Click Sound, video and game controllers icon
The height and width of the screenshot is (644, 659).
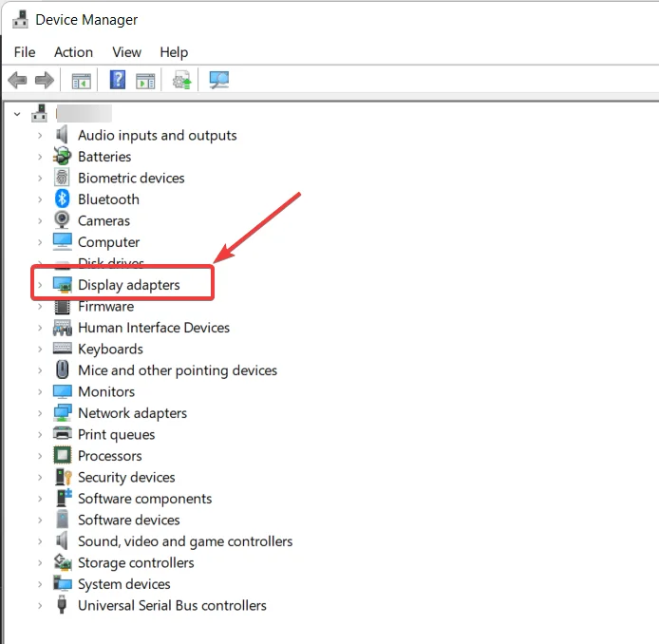62,540
